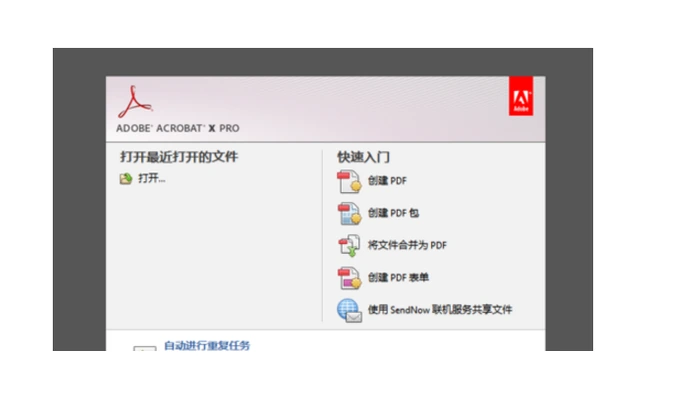Click the 将文件合并为 PDF icon
Viewport: 700px width, 395px height.
click(349, 245)
